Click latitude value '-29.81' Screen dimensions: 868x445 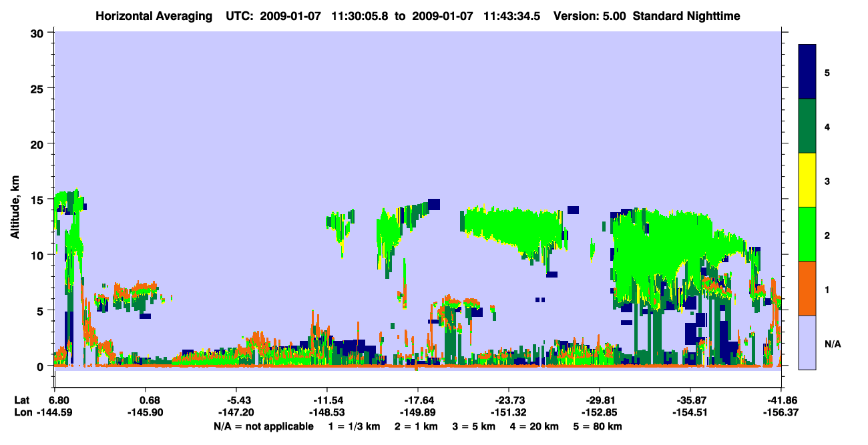pos(600,400)
